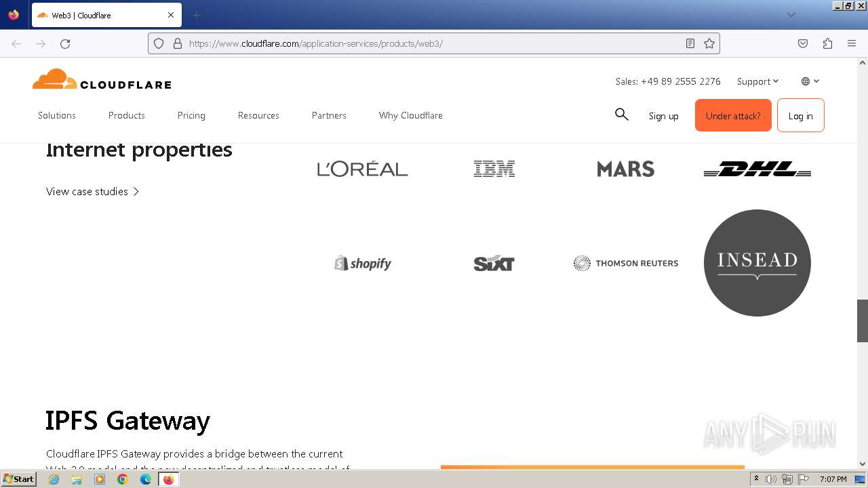Screen dimensions: 868x488
Task: Launch Internet Explorer from taskbar
Action: [54, 479]
